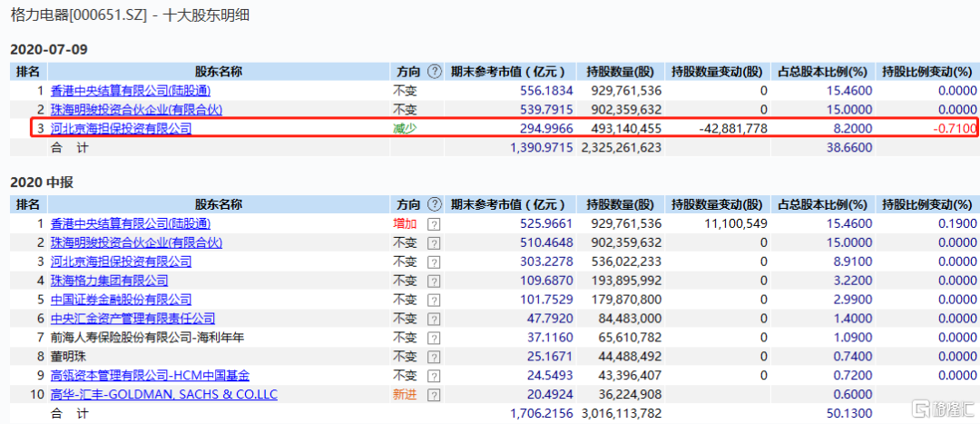Click the question icon in the 中报 珠海明骏投资合伙企业 row
980x424 pixels.
pos(433,242)
